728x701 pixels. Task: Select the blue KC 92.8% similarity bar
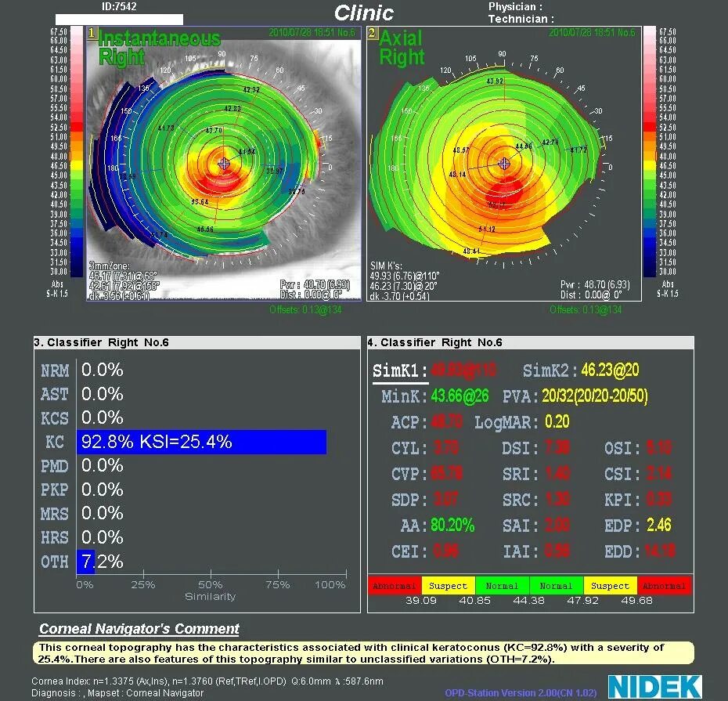point(201,442)
